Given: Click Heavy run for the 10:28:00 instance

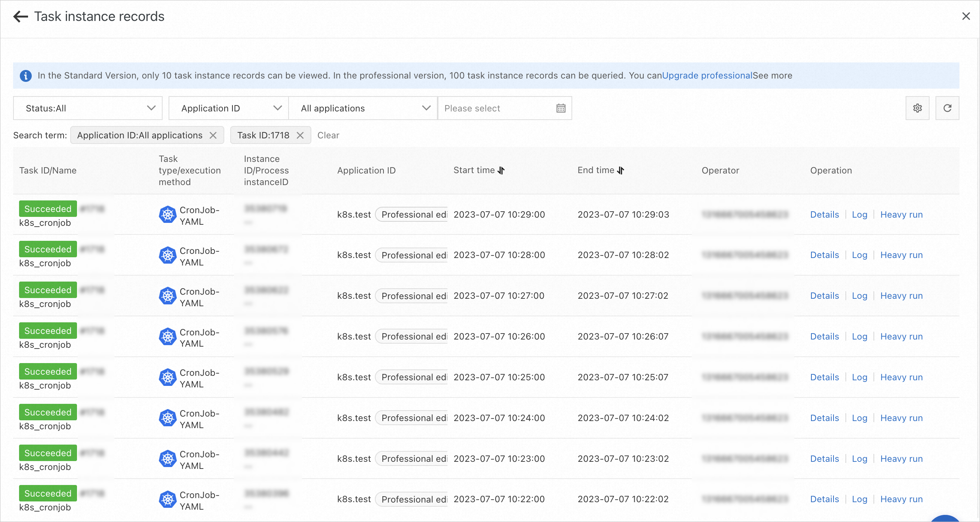Looking at the screenshot, I should coord(901,255).
